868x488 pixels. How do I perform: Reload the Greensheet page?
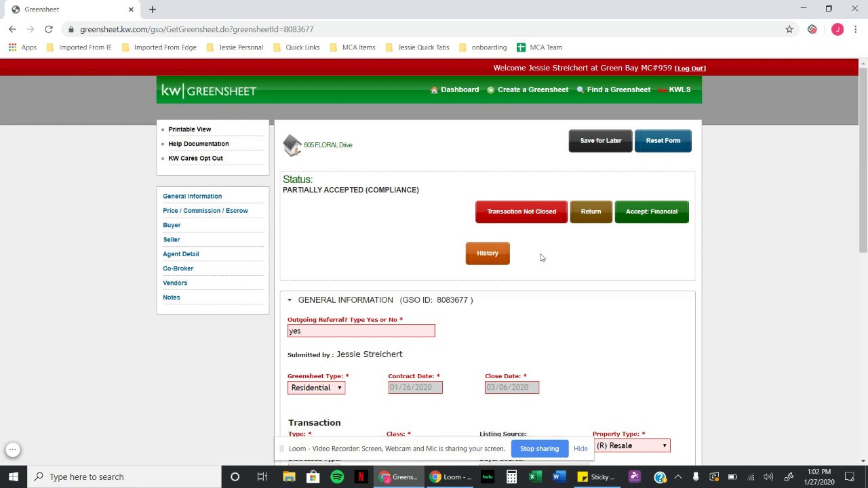[x=48, y=29]
